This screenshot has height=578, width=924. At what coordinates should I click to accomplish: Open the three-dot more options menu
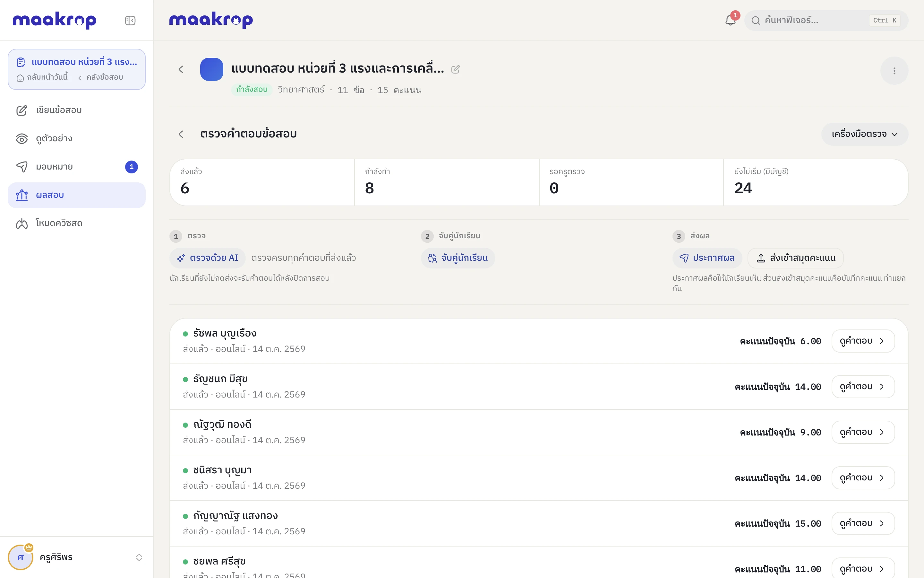[x=894, y=71]
